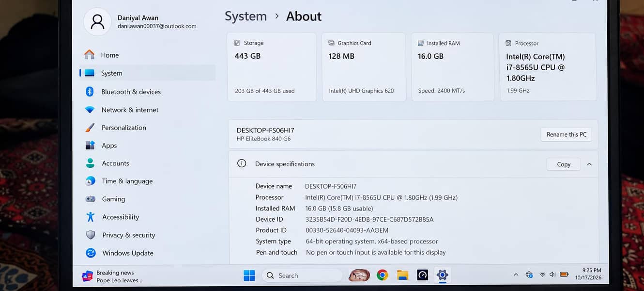
Task: Click the Installed RAM 16.0 GB usable value
Action: (x=339, y=209)
